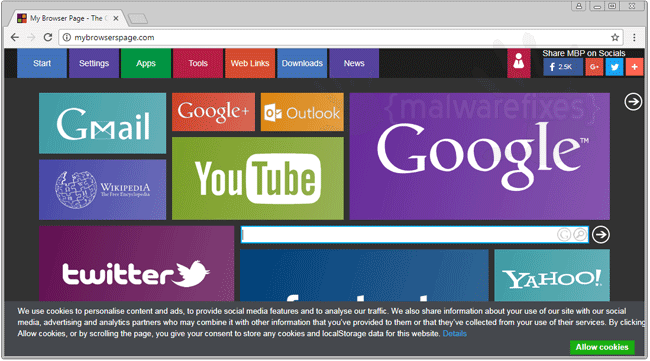
Task: Open more share options with the plus icon
Action: (x=634, y=67)
